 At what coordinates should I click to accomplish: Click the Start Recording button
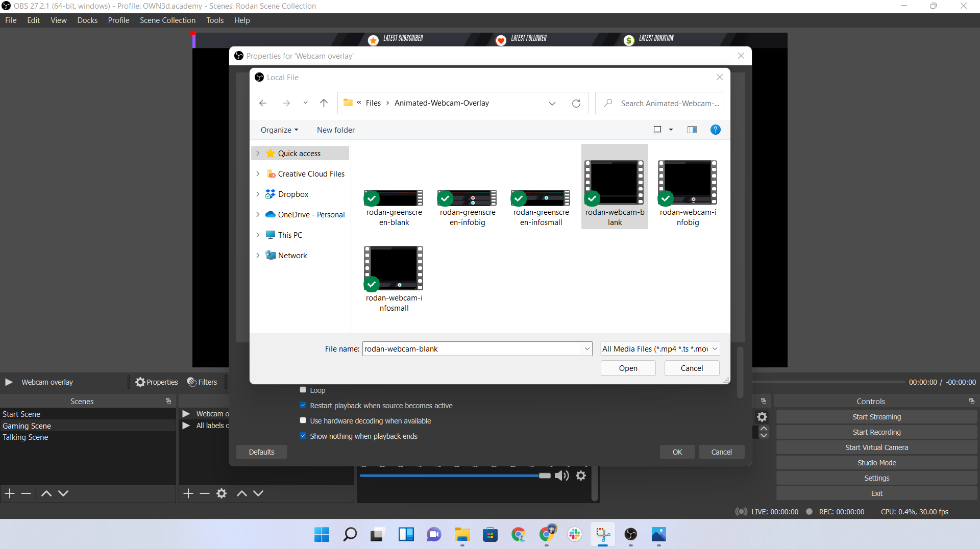(x=876, y=432)
